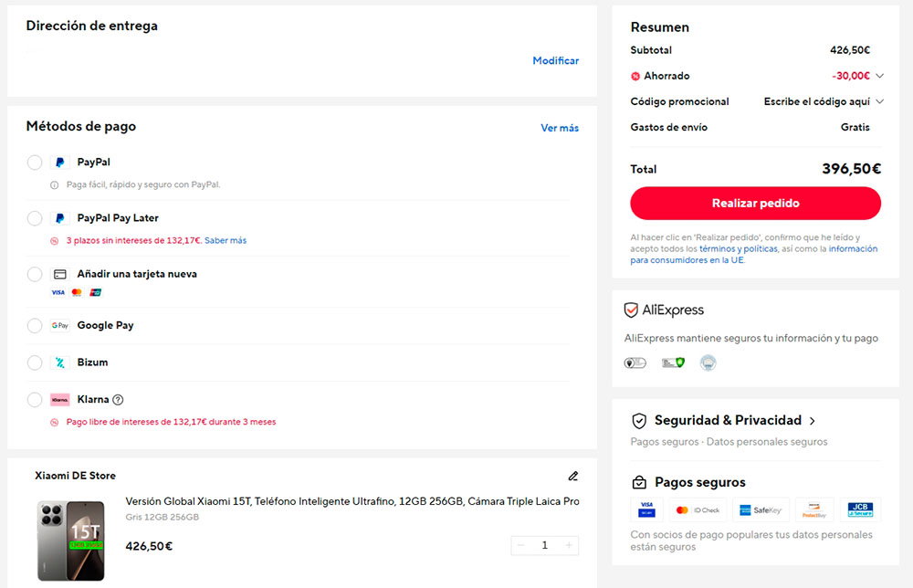Click Ver más for more payment methods
Viewport: 913px width, 588px height.
(x=560, y=128)
